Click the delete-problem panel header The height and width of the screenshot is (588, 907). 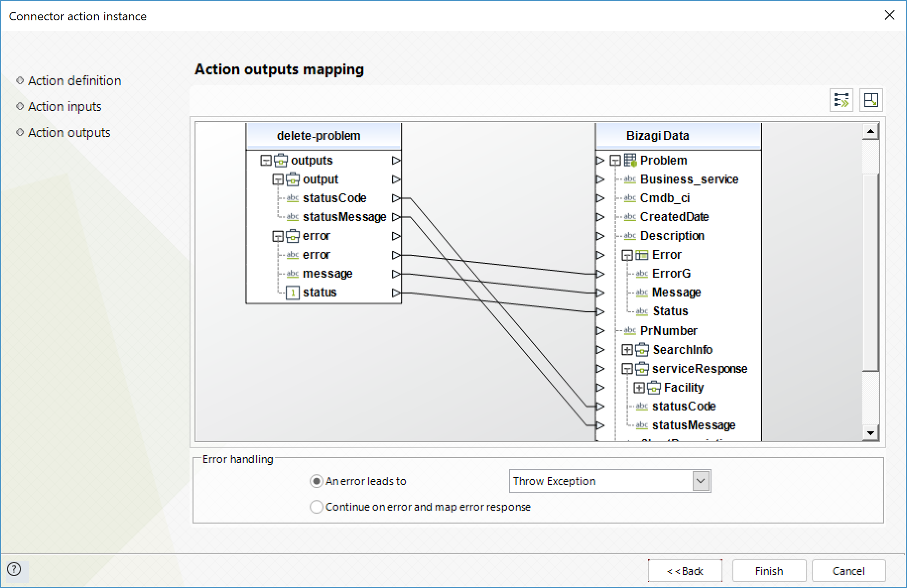tap(324, 136)
